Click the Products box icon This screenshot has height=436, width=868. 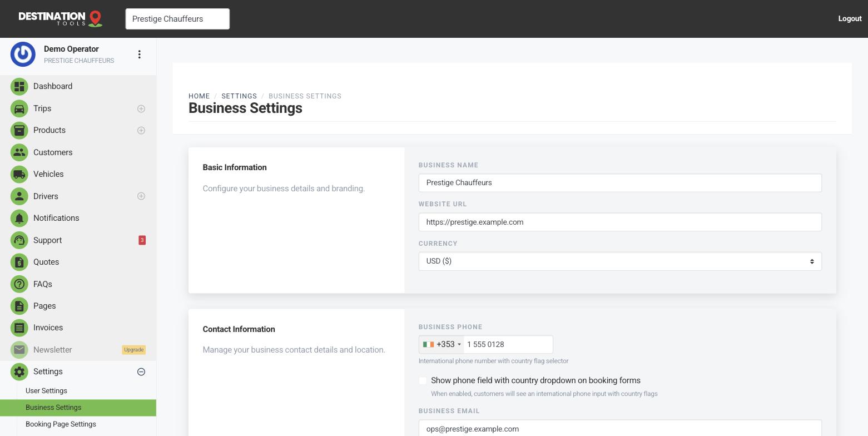point(19,130)
